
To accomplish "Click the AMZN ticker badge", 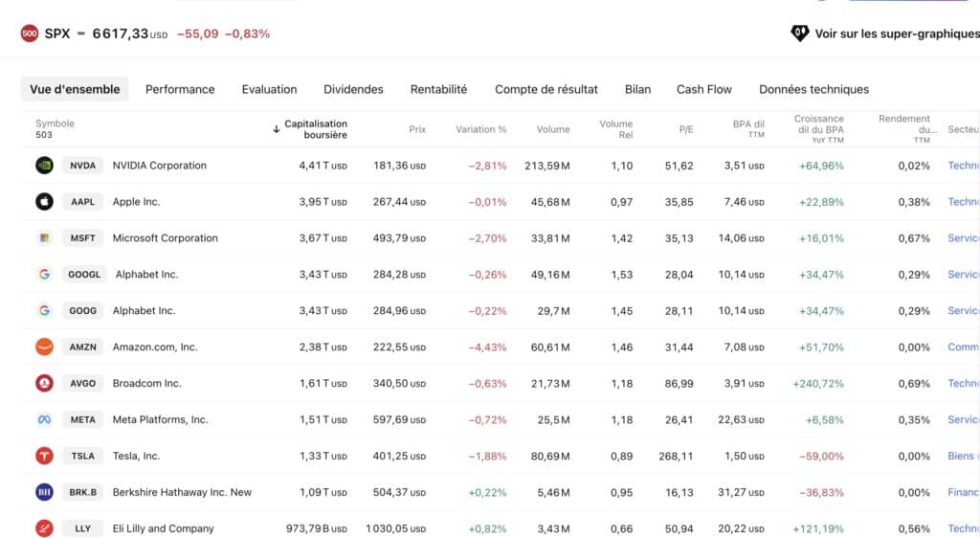I will tap(82, 347).
